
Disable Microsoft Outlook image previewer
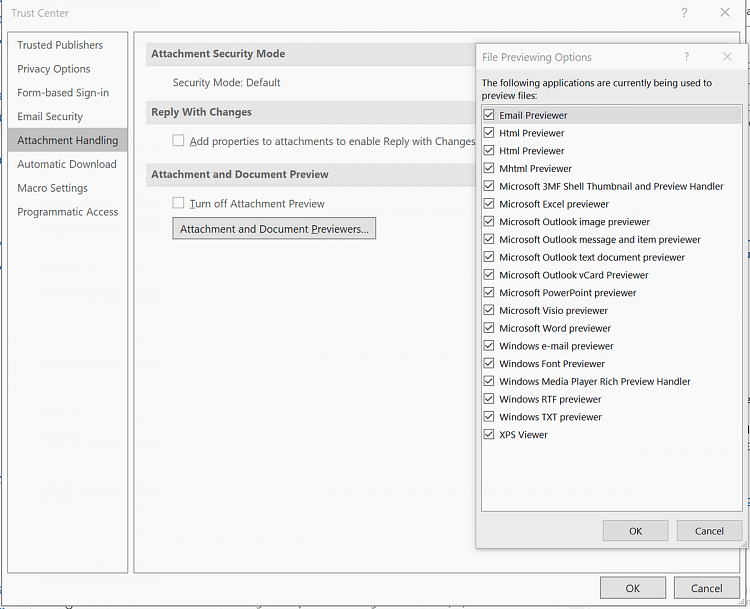point(489,221)
